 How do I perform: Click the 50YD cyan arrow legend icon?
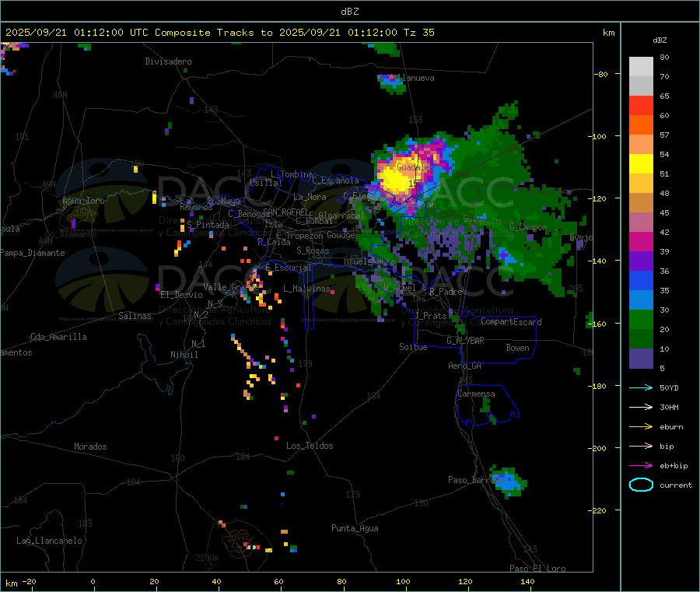[641, 387]
